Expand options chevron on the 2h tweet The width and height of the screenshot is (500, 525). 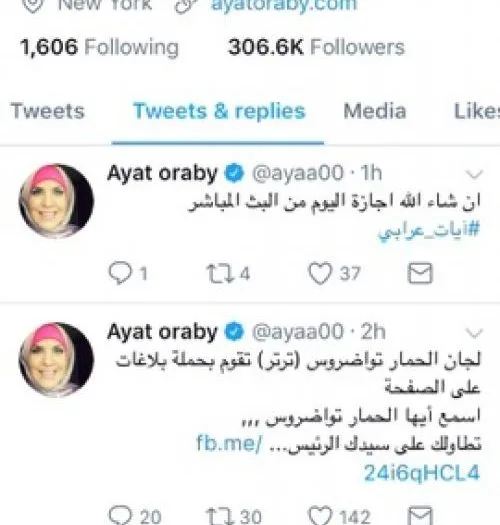click(x=474, y=333)
